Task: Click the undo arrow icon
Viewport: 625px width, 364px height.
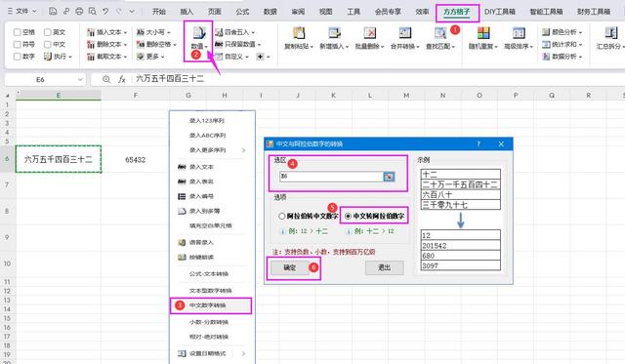Action: pyautogui.click(x=105, y=11)
